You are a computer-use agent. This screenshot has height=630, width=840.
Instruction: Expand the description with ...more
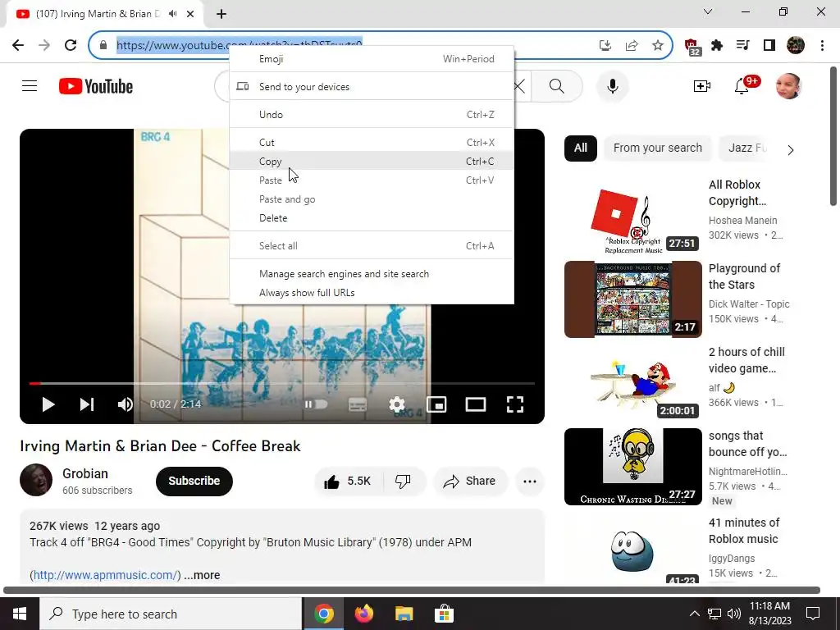pos(202,575)
